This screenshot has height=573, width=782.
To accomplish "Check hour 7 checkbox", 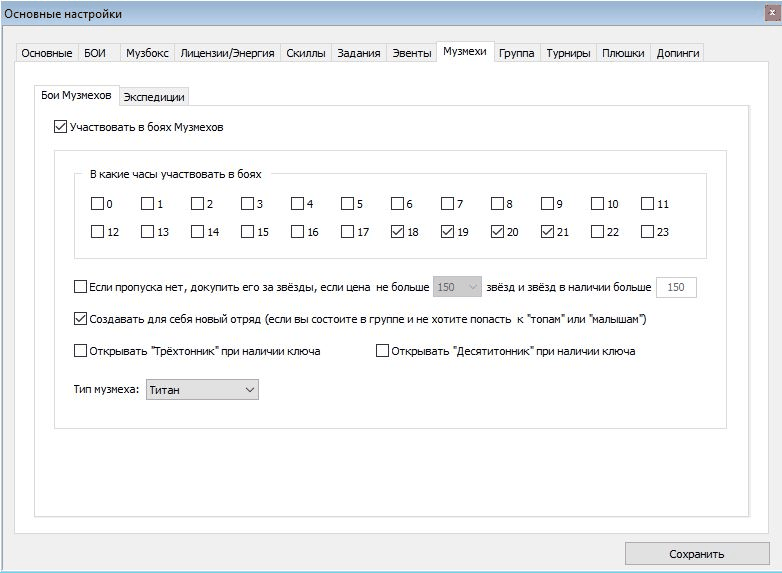I will coord(447,203).
